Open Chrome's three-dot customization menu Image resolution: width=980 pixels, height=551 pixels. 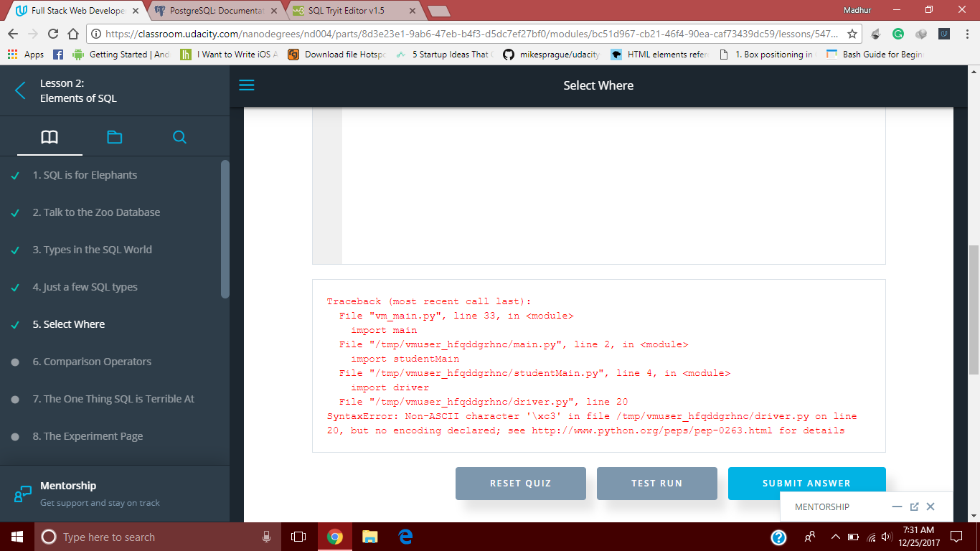tap(967, 34)
